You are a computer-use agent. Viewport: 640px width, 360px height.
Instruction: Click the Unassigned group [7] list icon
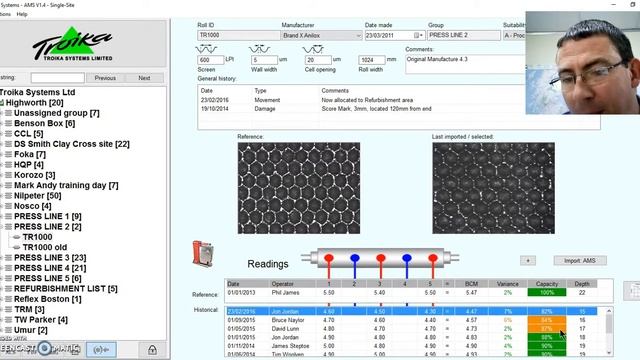[9, 113]
